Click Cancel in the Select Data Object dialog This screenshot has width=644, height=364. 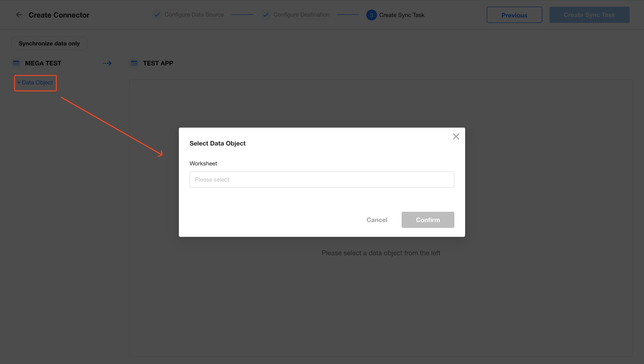[377, 220]
